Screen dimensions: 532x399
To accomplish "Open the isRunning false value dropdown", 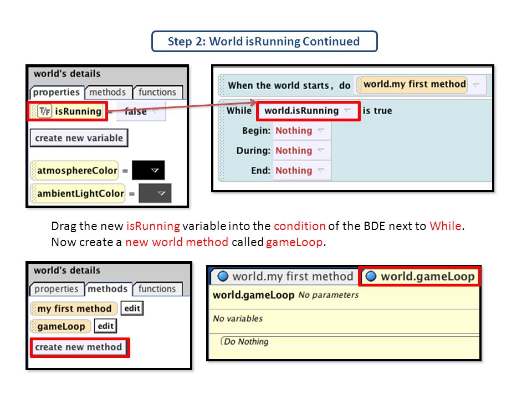I will pyautogui.click(x=141, y=111).
